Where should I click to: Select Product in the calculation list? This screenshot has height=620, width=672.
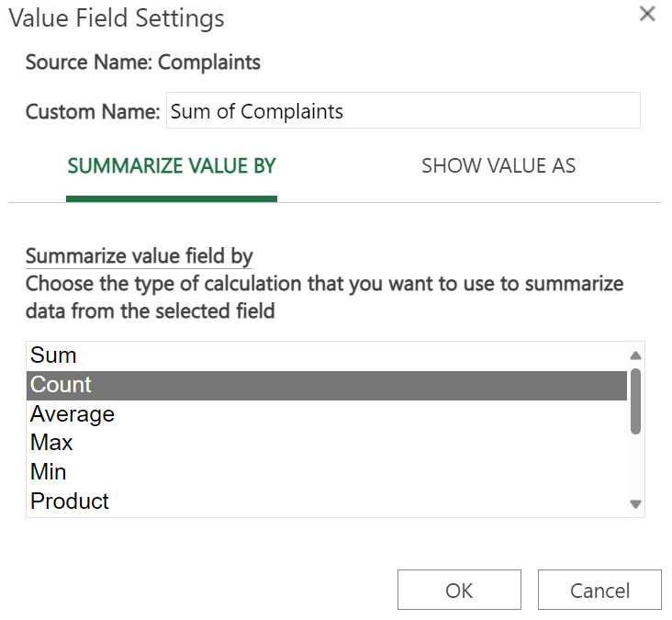pos(327,501)
